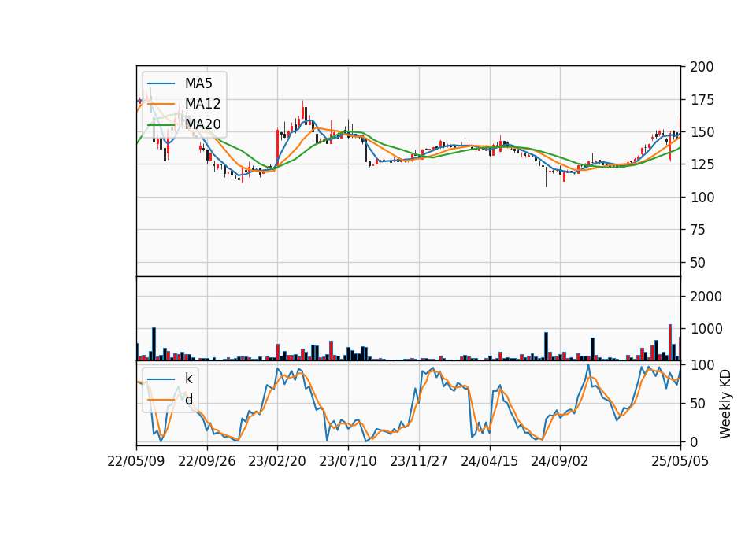
Task: Click the orange MA12 legend line sample
Action: click(x=161, y=104)
